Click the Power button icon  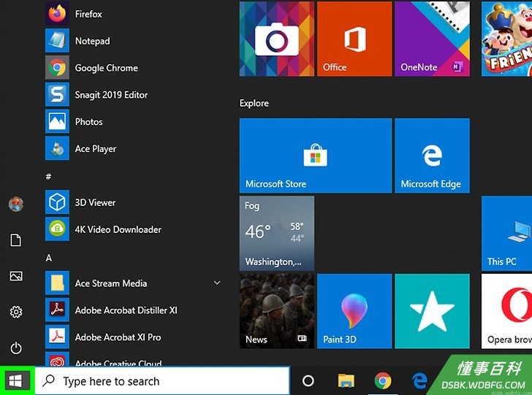[16, 348]
